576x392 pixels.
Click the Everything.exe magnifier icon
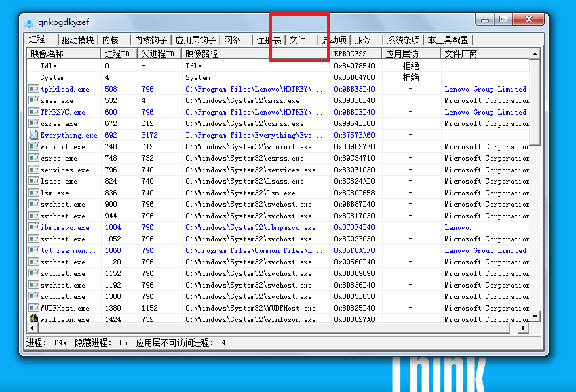tap(34, 135)
